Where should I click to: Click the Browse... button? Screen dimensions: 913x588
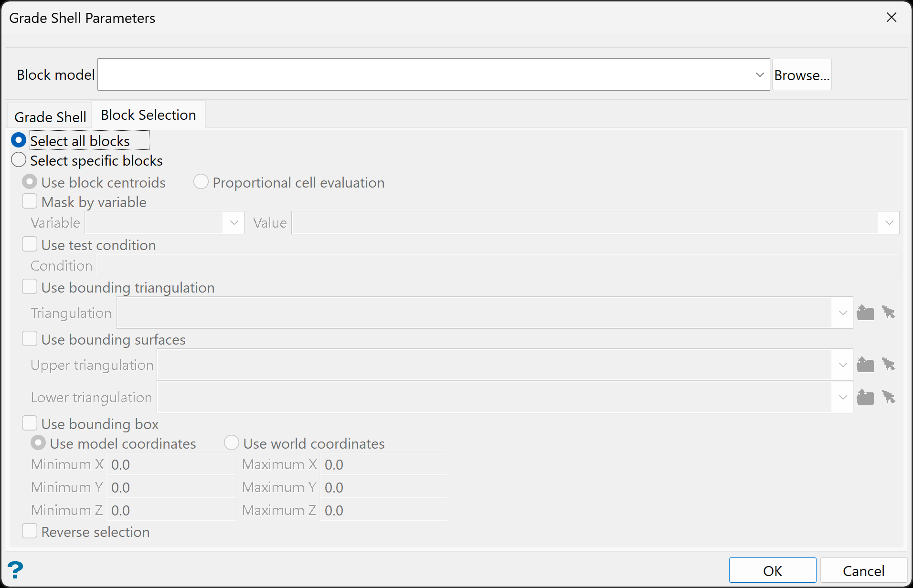(802, 75)
